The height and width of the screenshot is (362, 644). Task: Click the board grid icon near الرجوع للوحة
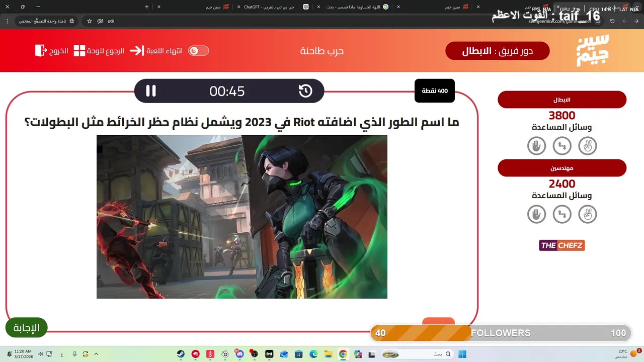(x=79, y=51)
